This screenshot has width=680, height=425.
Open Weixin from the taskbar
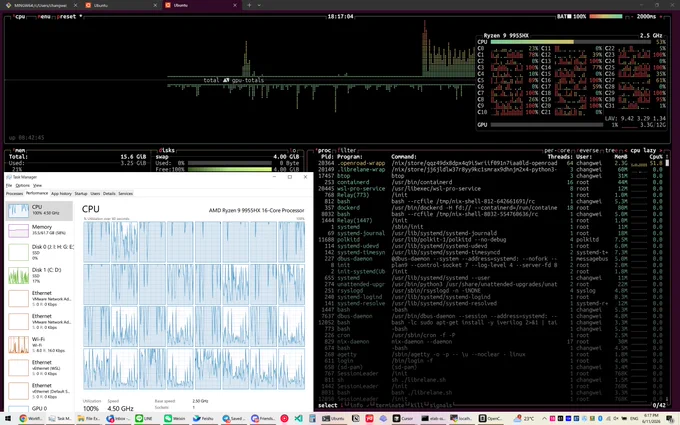(176, 418)
